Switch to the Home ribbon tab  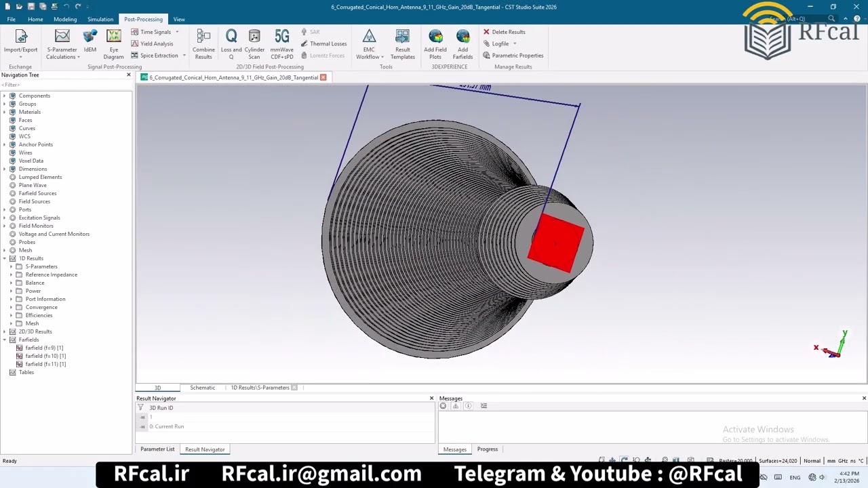coord(35,19)
